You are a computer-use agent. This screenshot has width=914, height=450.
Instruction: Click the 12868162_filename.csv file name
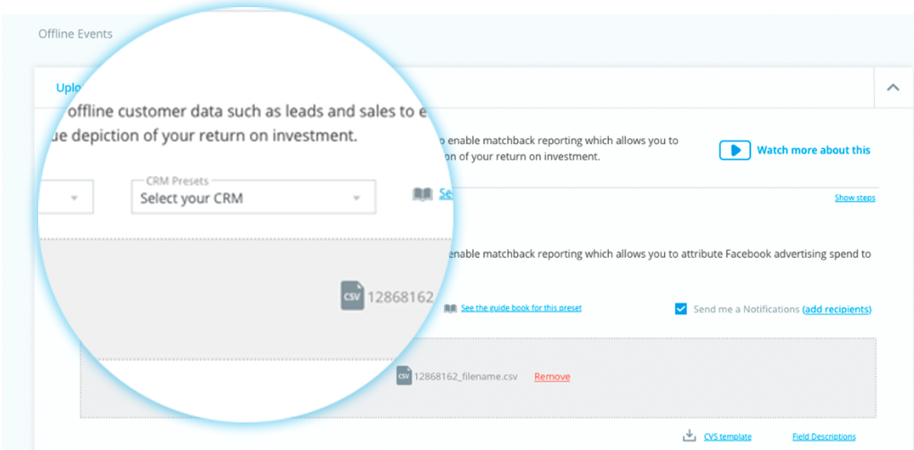coord(466,377)
